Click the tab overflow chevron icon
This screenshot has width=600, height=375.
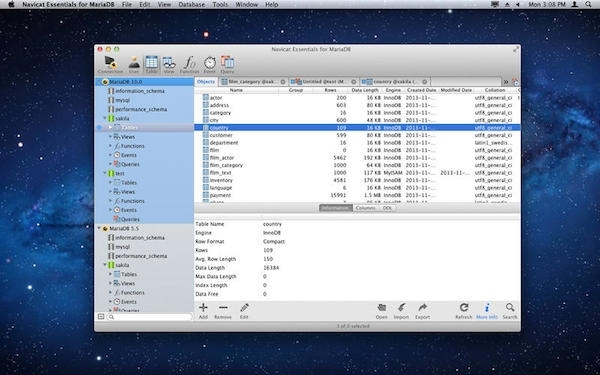(505, 82)
